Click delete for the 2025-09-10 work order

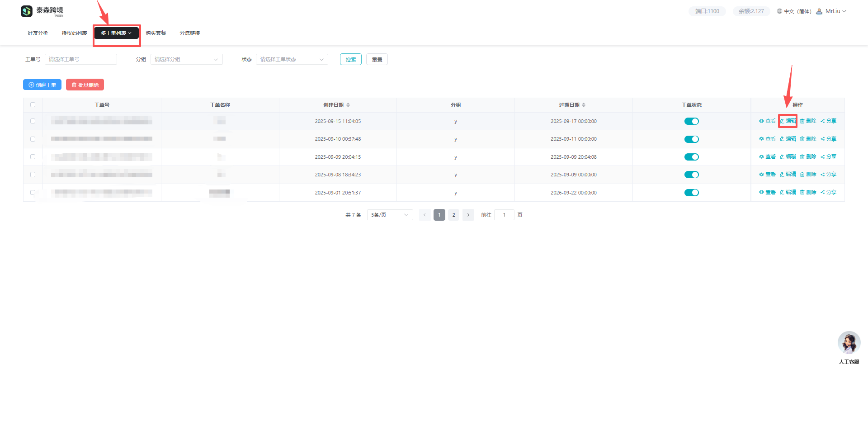tap(808, 139)
